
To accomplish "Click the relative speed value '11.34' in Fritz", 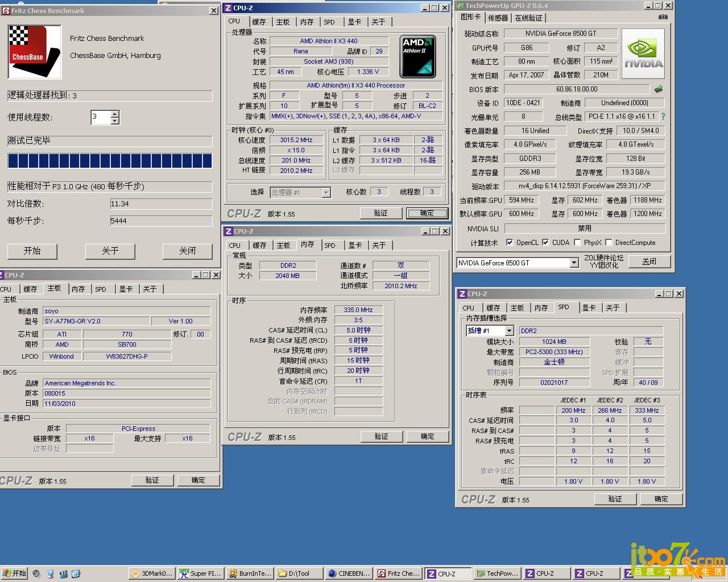I will (x=161, y=204).
